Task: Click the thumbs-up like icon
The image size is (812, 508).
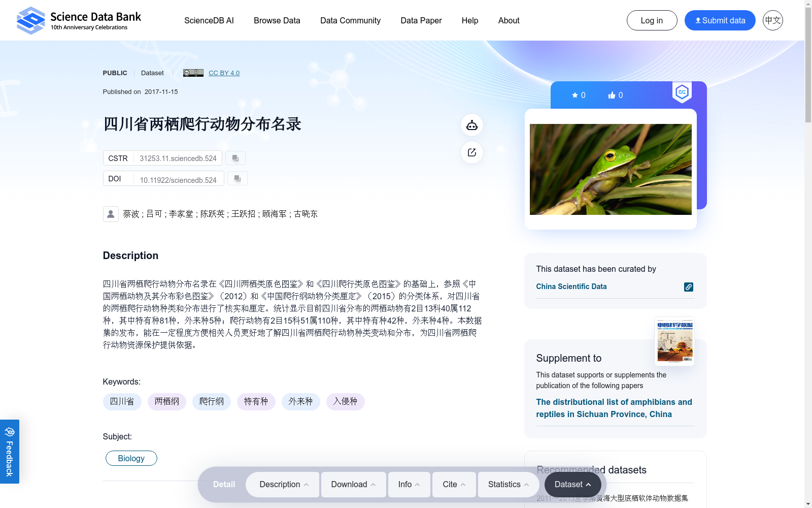Action: [x=612, y=95]
